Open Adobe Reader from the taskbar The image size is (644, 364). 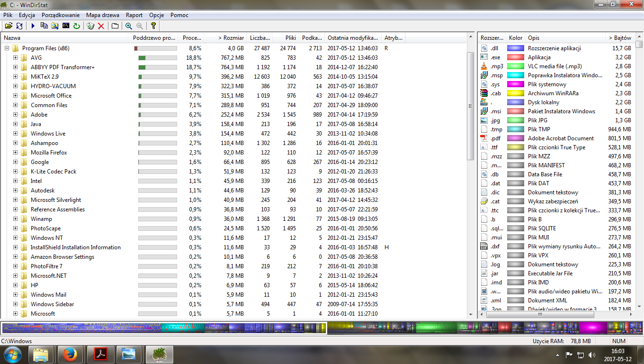99,354
